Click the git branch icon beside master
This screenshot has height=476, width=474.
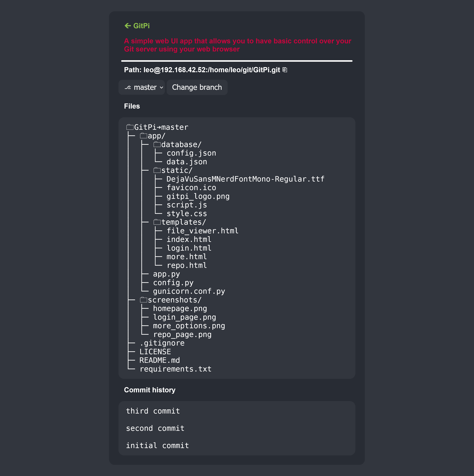(128, 87)
